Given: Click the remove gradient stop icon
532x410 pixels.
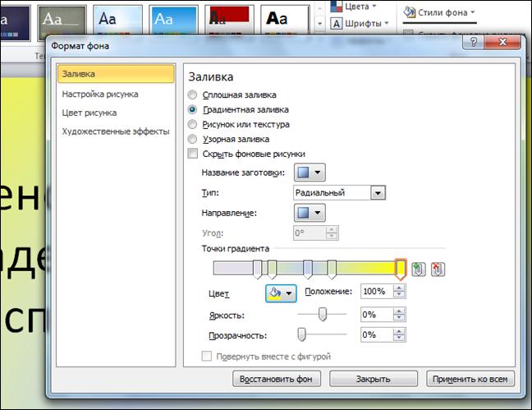Looking at the screenshot, I should click(x=437, y=269).
